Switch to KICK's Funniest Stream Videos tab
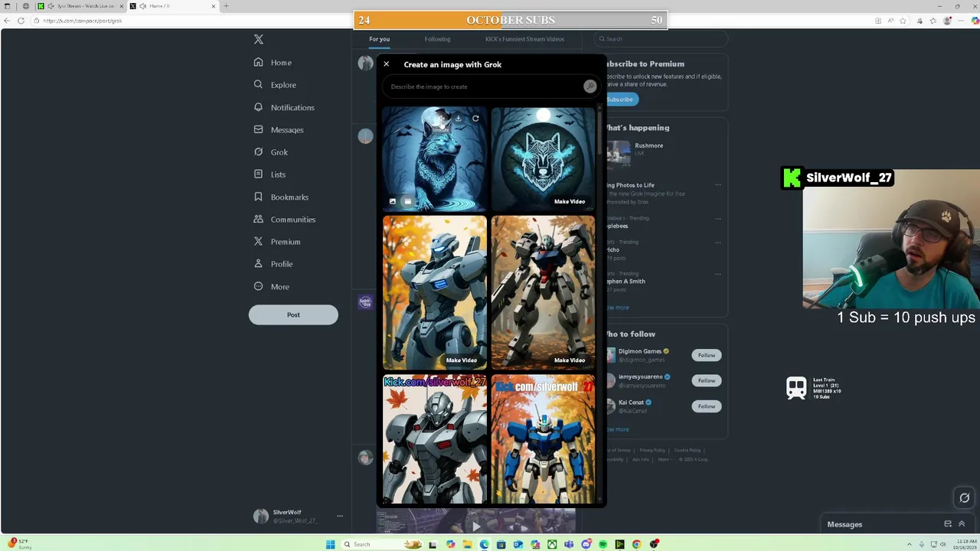Image resolution: width=980 pixels, height=551 pixels. point(524,39)
